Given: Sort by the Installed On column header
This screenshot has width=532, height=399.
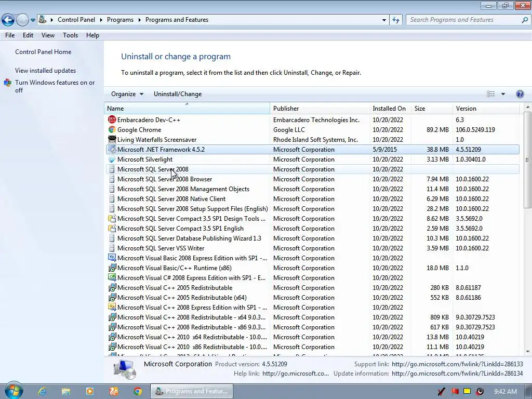Looking at the screenshot, I should tap(390, 108).
